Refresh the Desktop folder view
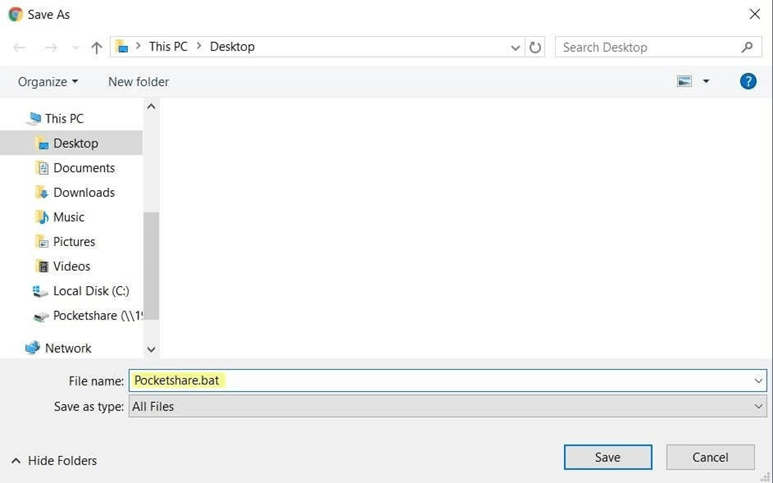 point(535,47)
